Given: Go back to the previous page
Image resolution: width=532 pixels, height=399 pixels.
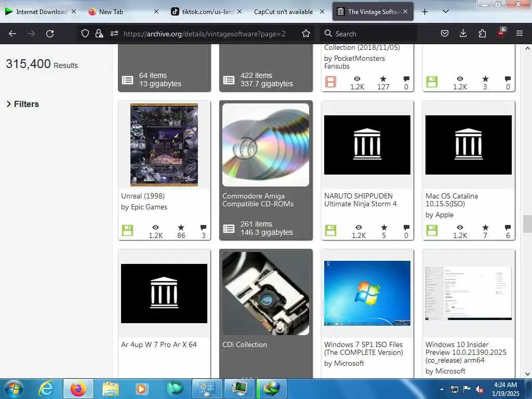Looking at the screenshot, I should (x=12, y=34).
